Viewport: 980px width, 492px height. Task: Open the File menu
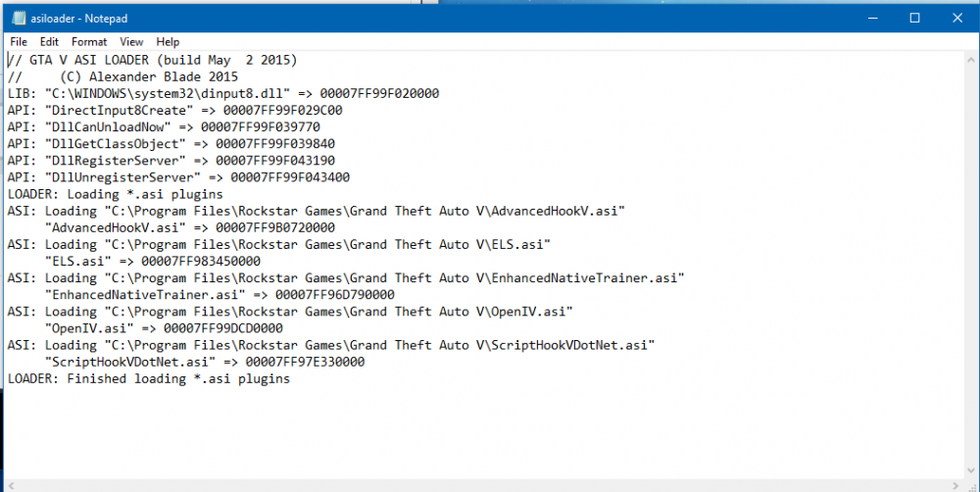pyautogui.click(x=19, y=42)
